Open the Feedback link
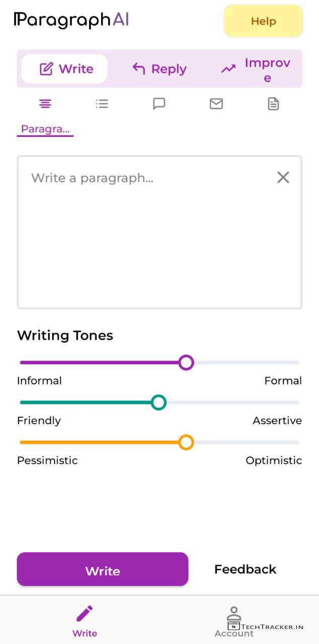Screen dimensions: 319x644 [245, 569]
